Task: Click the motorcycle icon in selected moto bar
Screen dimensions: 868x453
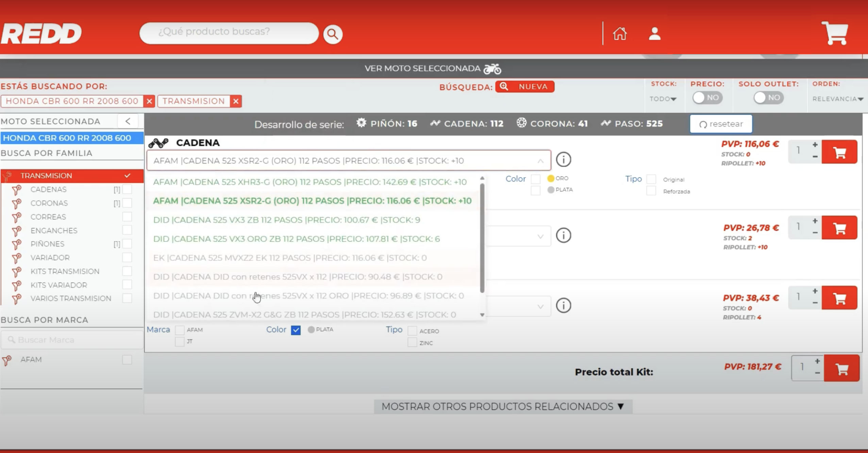Action: click(493, 69)
